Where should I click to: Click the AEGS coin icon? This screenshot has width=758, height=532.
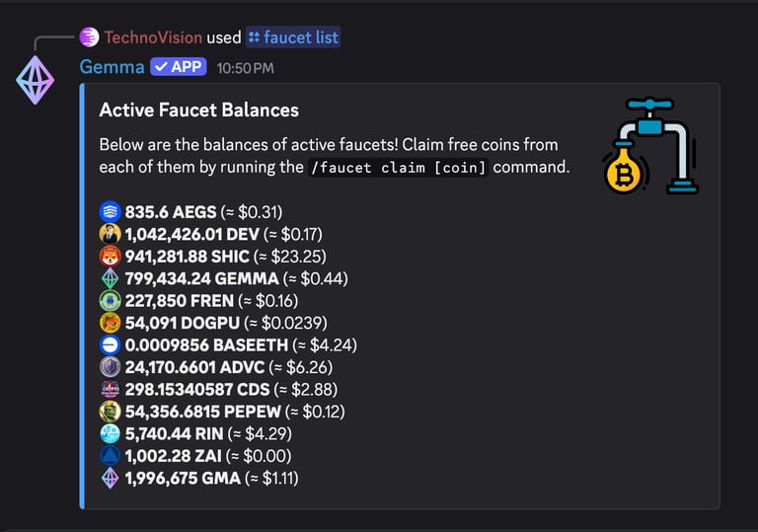110,211
